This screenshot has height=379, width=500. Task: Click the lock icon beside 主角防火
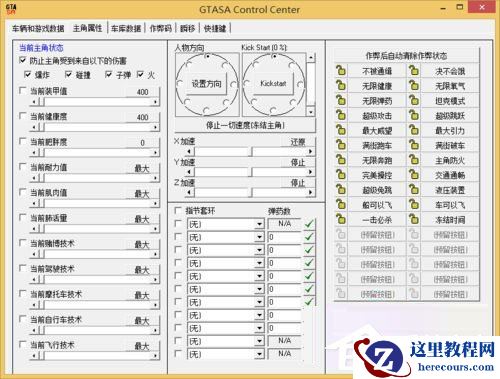tap(414, 160)
